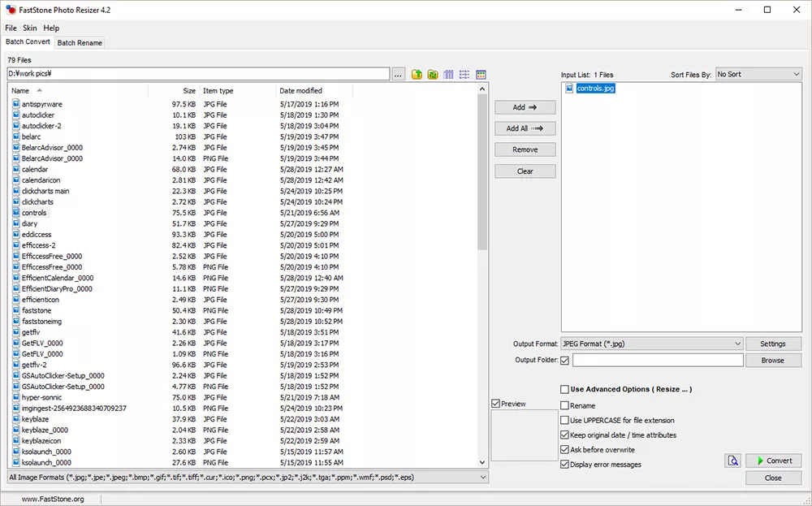Click in the Output Folder text field
Image resolution: width=812 pixels, height=506 pixels.
point(659,361)
